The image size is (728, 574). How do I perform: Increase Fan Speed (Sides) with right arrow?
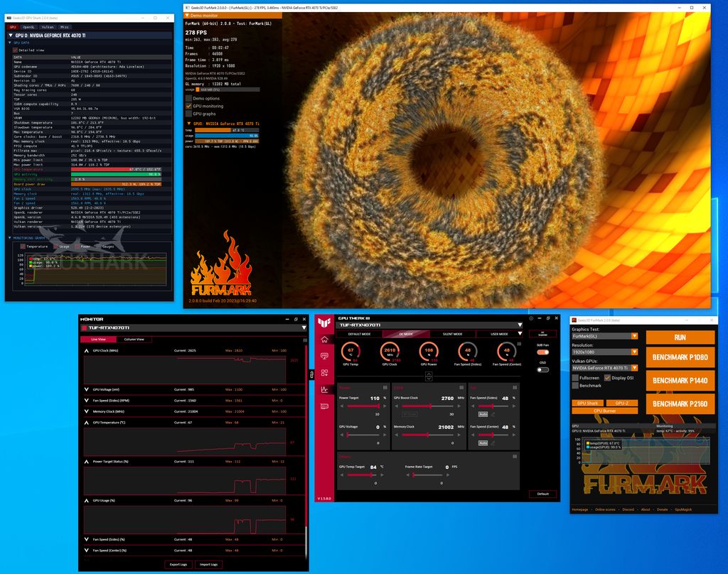(x=514, y=406)
